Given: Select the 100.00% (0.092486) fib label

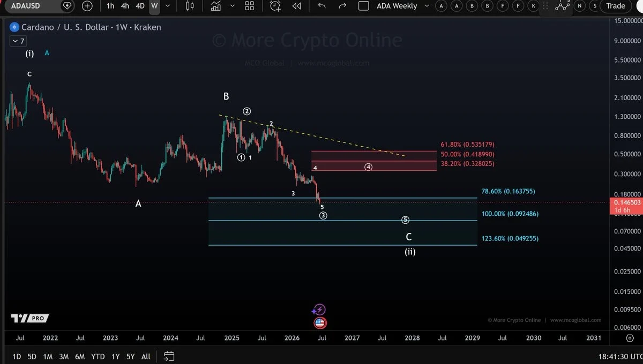Looking at the screenshot, I should click(510, 214).
